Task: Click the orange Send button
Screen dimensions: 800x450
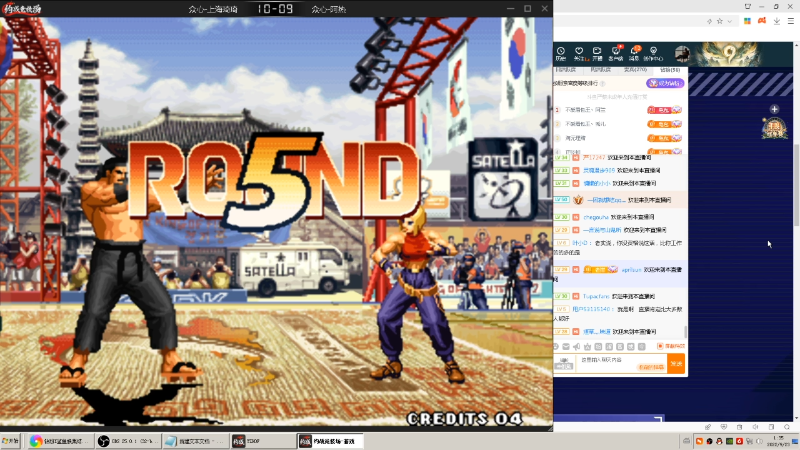Action: pos(677,364)
